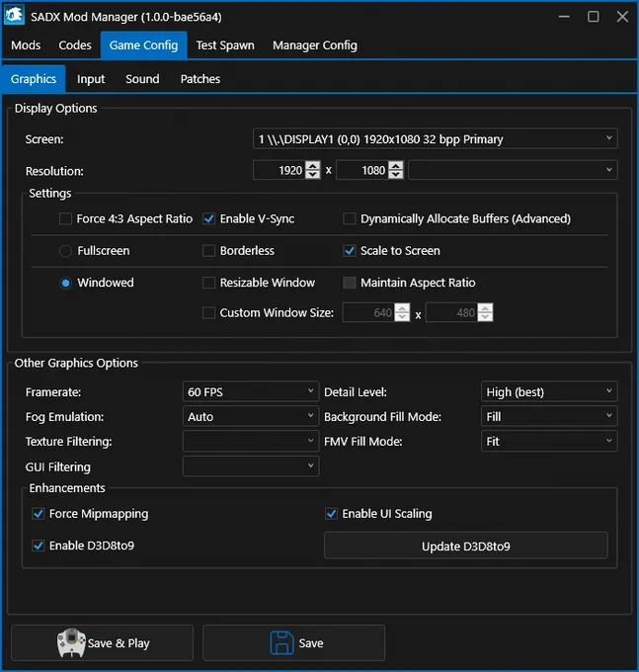Open the GUI Filtering dropdown
639x672 pixels.
click(251, 466)
